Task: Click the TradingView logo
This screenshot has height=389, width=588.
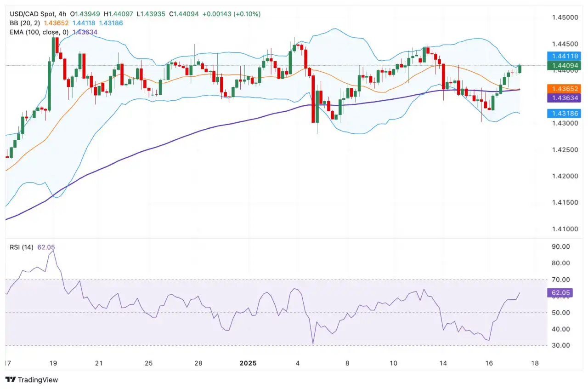Action: click(x=32, y=380)
